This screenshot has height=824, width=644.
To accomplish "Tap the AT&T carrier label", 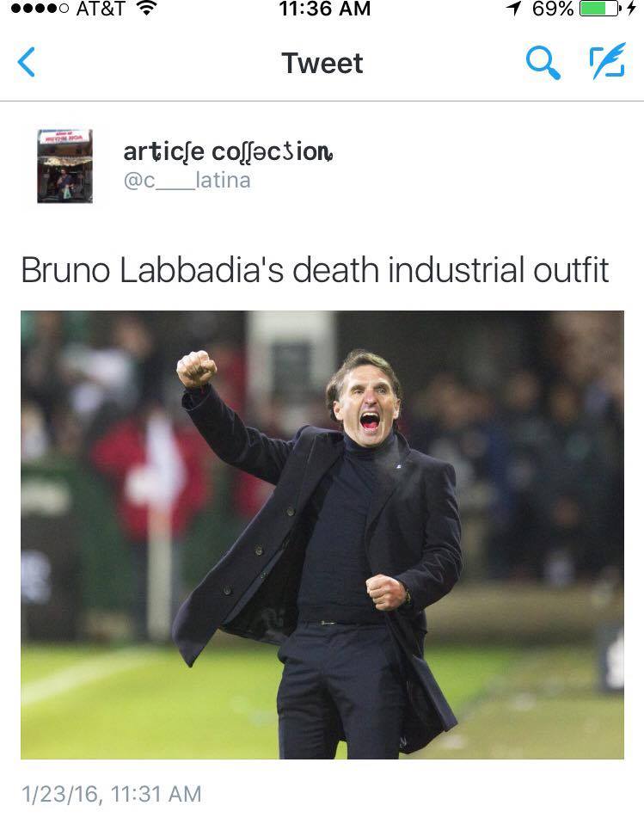I will [x=101, y=8].
